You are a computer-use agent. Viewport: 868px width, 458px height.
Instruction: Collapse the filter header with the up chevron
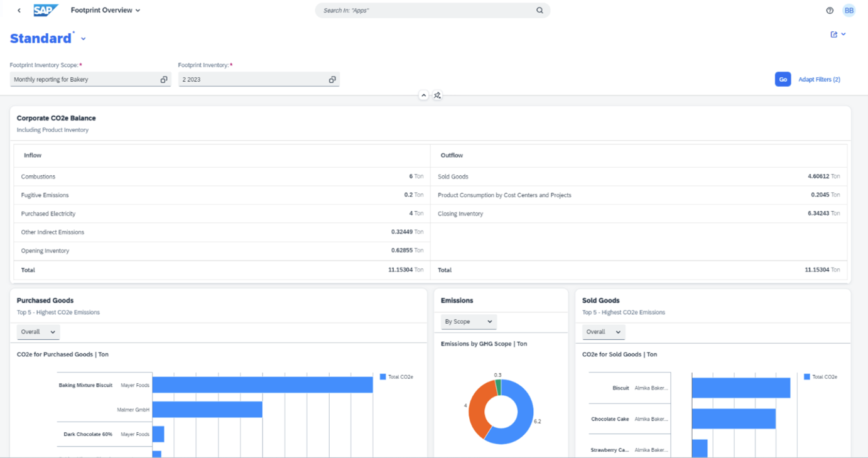[x=423, y=95]
